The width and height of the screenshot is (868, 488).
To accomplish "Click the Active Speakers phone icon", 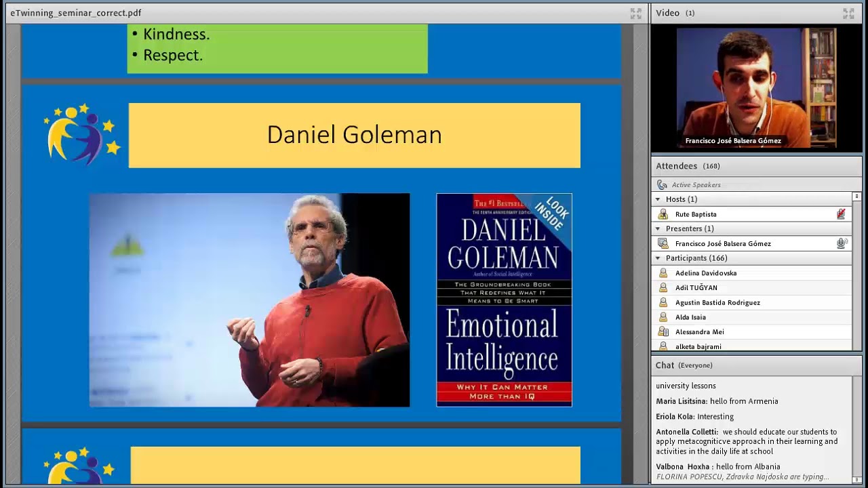I will (x=662, y=184).
